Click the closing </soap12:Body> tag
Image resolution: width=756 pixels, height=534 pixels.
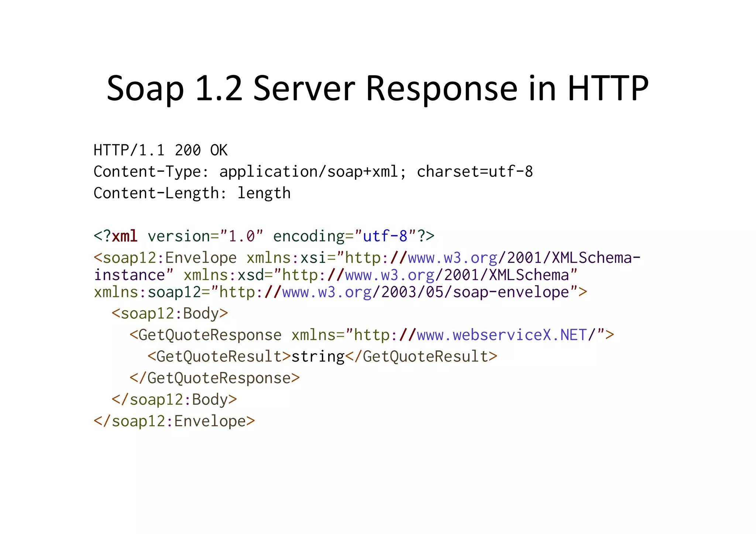point(174,400)
